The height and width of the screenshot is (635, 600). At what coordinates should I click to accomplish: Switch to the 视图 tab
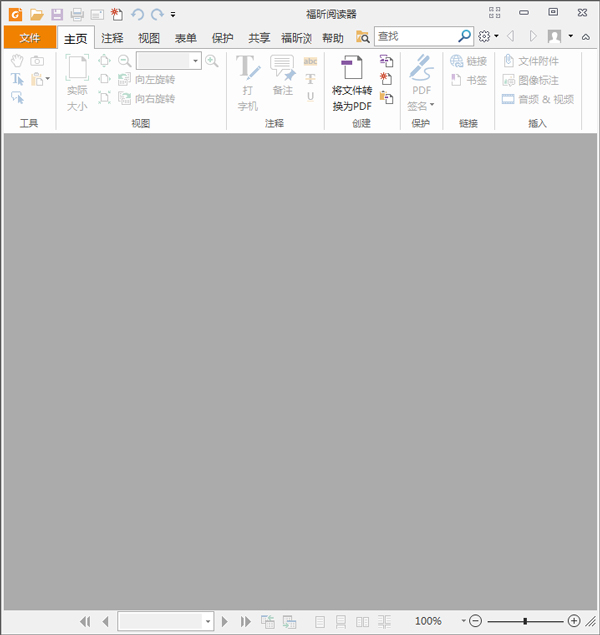(149, 38)
